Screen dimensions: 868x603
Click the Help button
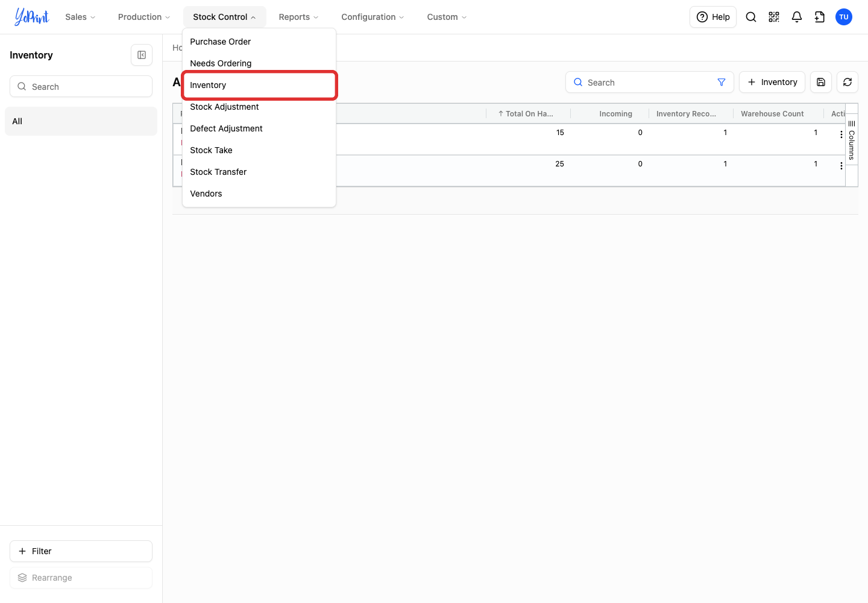tap(713, 17)
